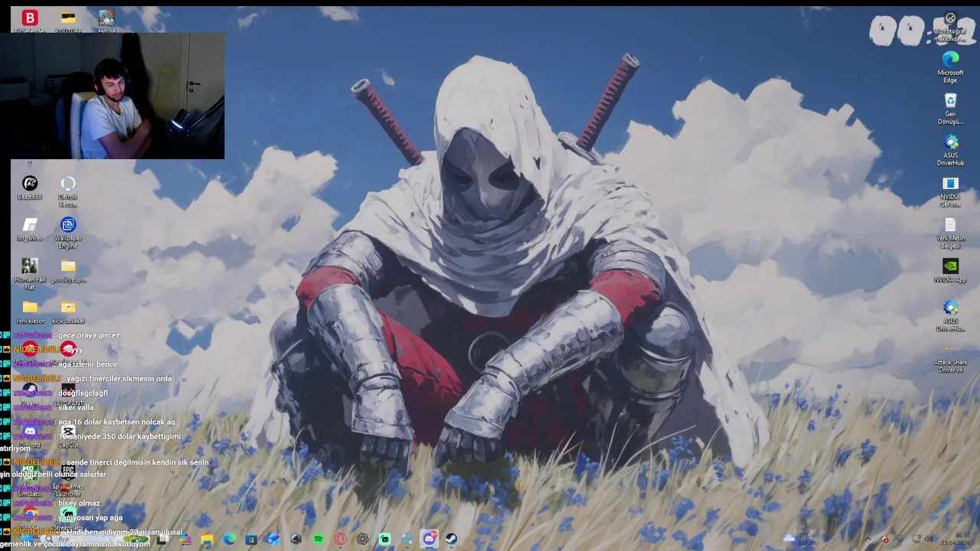Select the Bu fotoğraf hakkında desktop icon

(x=950, y=26)
